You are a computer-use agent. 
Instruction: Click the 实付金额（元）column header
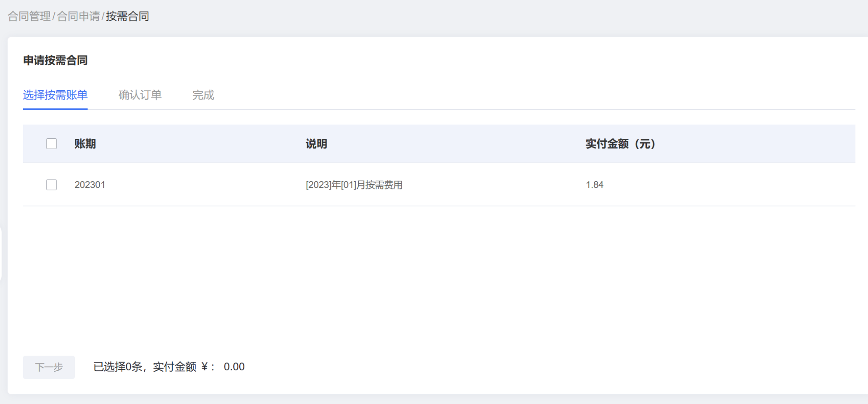pyautogui.click(x=619, y=144)
